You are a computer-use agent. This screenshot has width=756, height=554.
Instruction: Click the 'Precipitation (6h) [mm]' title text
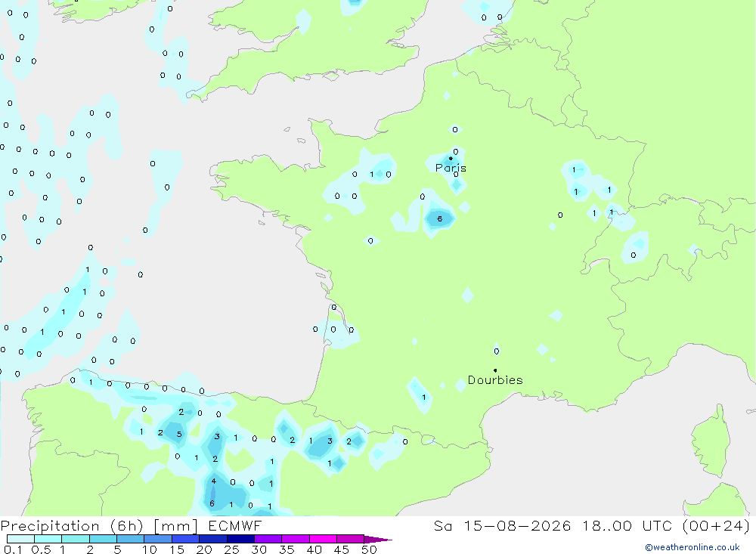click(99, 526)
